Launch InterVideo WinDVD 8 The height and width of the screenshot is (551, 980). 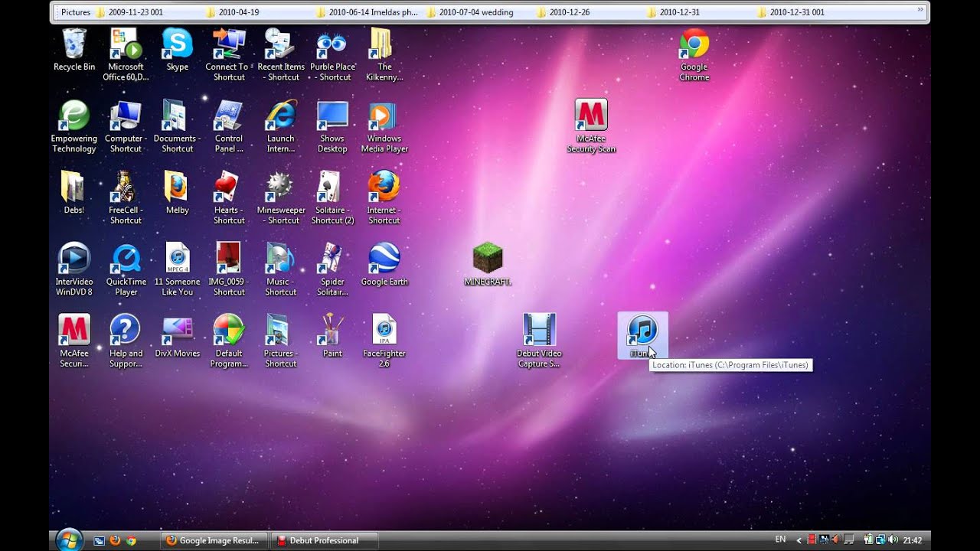coord(74,269)
